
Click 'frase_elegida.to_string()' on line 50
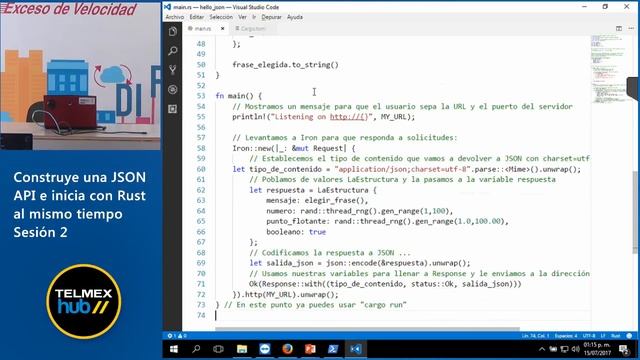point(285,65)
